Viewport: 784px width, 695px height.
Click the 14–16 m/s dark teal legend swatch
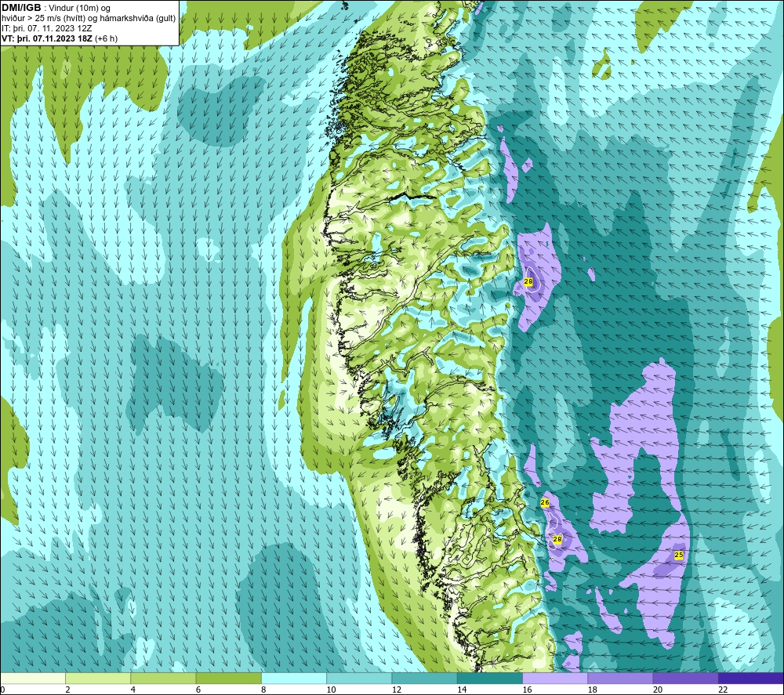point(490,679)
